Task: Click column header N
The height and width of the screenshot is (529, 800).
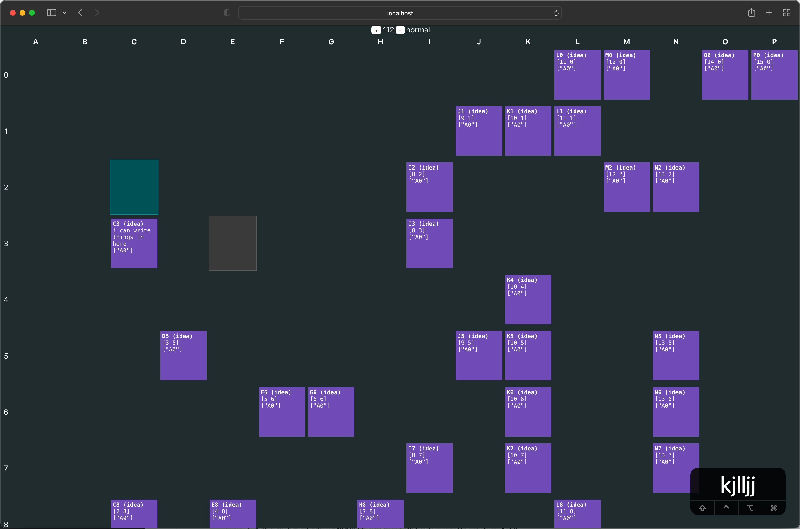Action: click(676, 42)
